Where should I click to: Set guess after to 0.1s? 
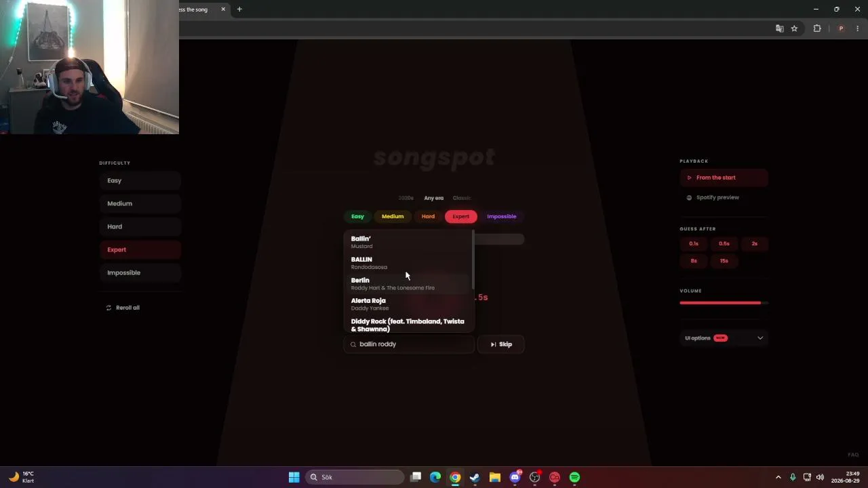click(694, 244)
